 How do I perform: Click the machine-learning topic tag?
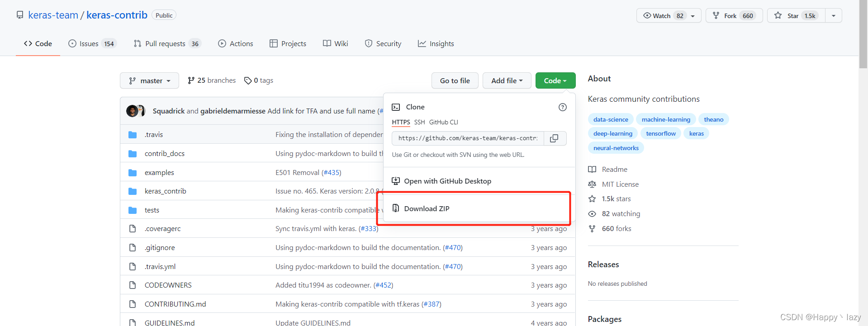tap(666, 120)
